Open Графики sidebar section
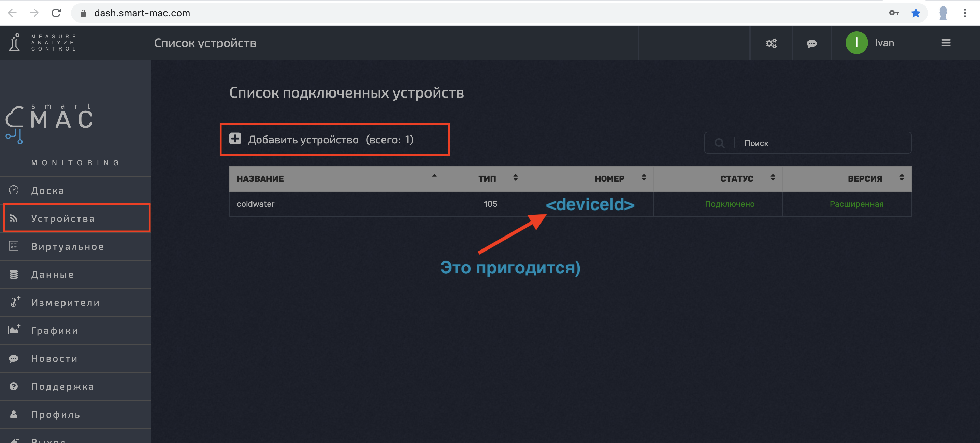 coord(55,330)
